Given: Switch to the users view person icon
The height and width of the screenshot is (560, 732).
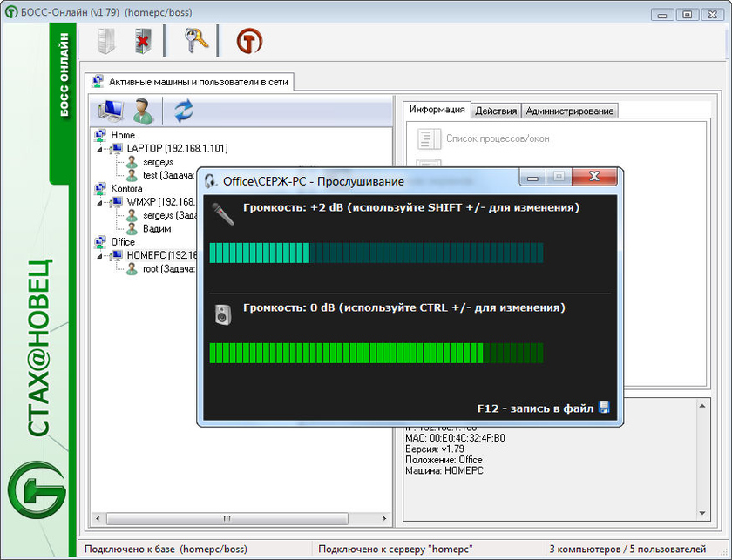Looking at the screenshot, I should click(144, 111).
